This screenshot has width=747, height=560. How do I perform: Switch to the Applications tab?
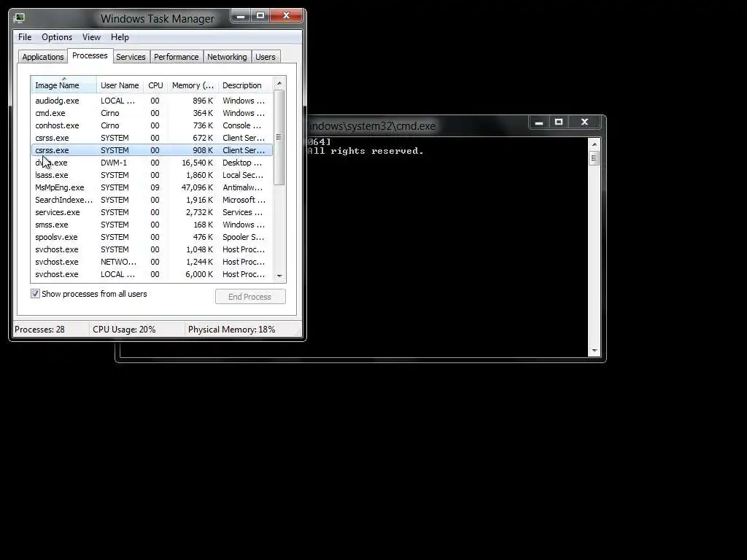43,57
